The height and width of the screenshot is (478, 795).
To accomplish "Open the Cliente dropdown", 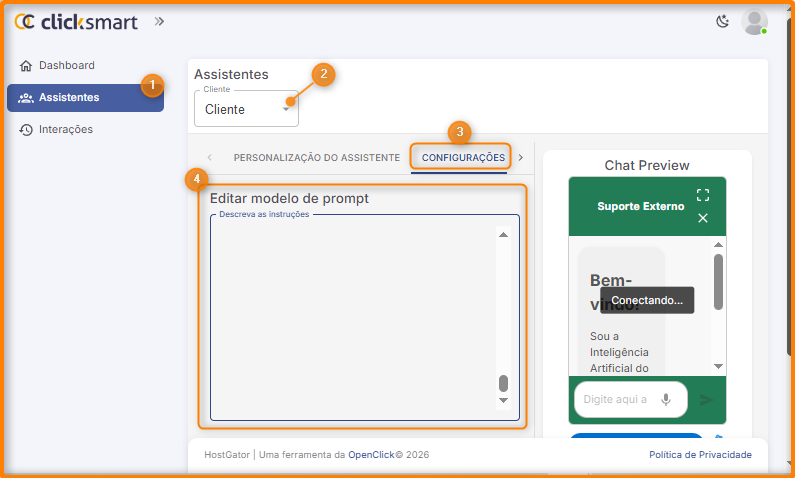I will 246,109.
